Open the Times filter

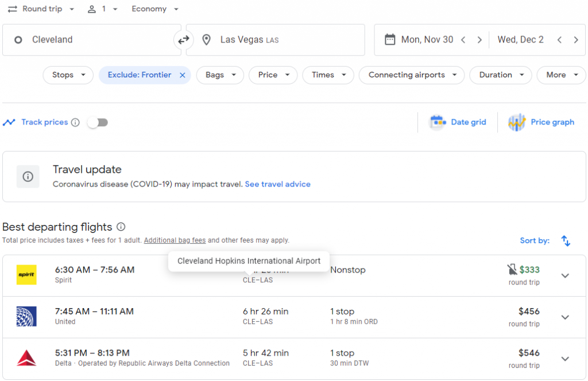(328, 75)
